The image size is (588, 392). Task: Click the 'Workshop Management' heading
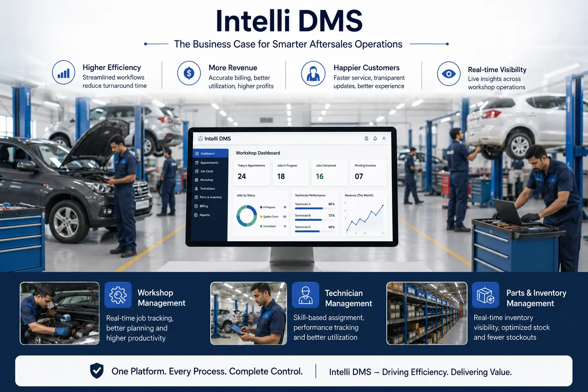pos(162,298)
